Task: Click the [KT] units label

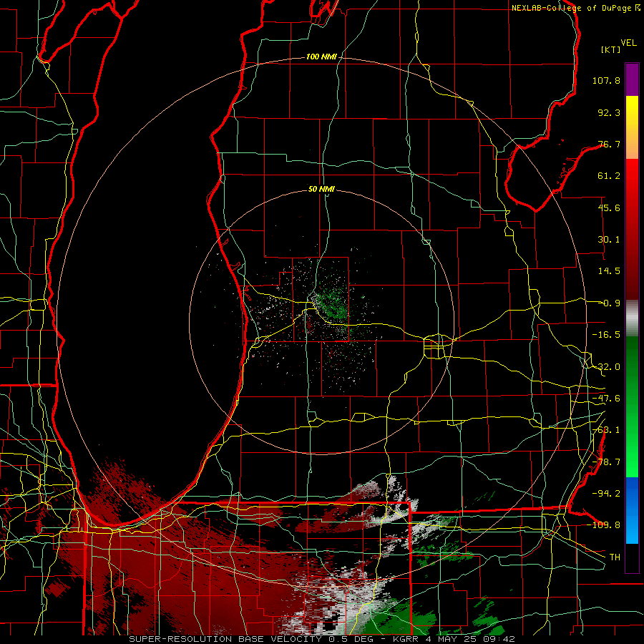Action: (x=610, y=49)
